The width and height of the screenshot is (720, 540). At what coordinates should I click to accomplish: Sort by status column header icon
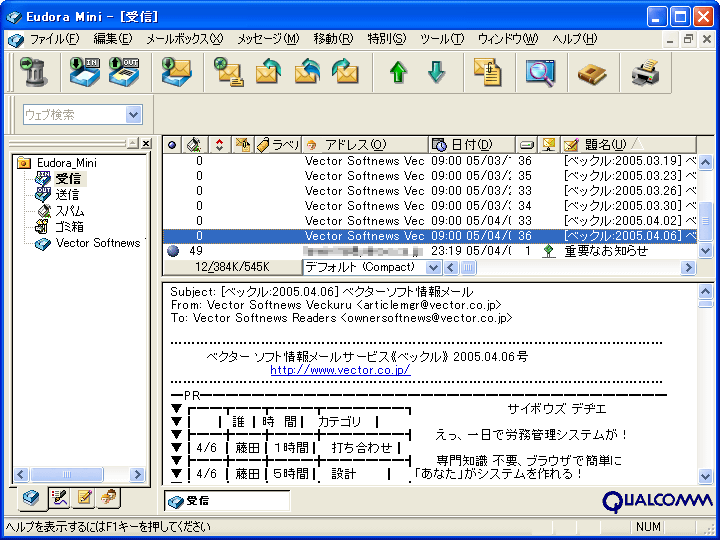pos(172,145)
